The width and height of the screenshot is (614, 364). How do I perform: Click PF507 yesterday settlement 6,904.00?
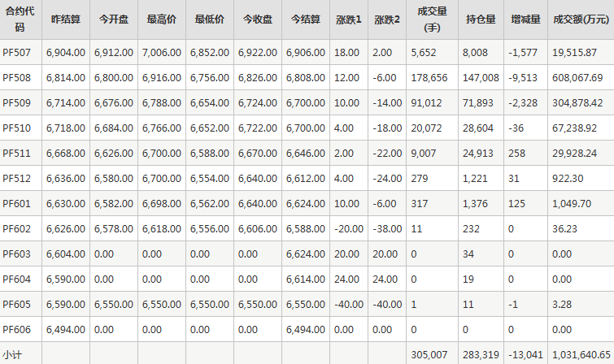66,53
